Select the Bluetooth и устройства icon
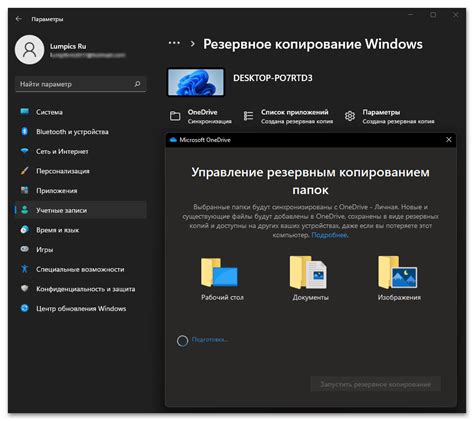This screenshot has width=474, height=421. (25, 131)
